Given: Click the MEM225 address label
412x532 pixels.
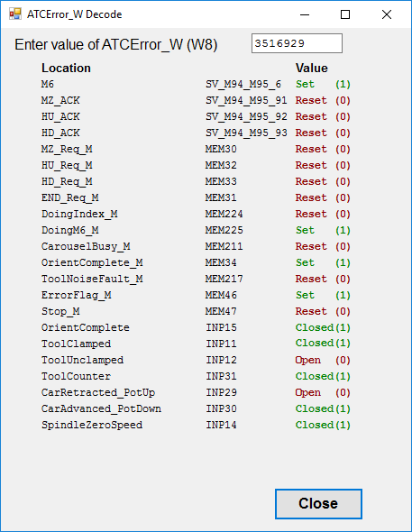Looking at the screenshot, I should [x=224, y=230].
